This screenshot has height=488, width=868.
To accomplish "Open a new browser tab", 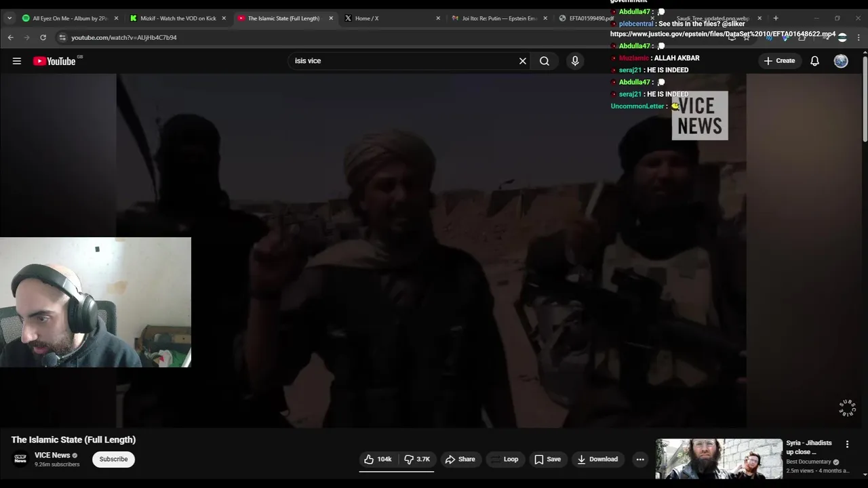I will coord(776,18).
